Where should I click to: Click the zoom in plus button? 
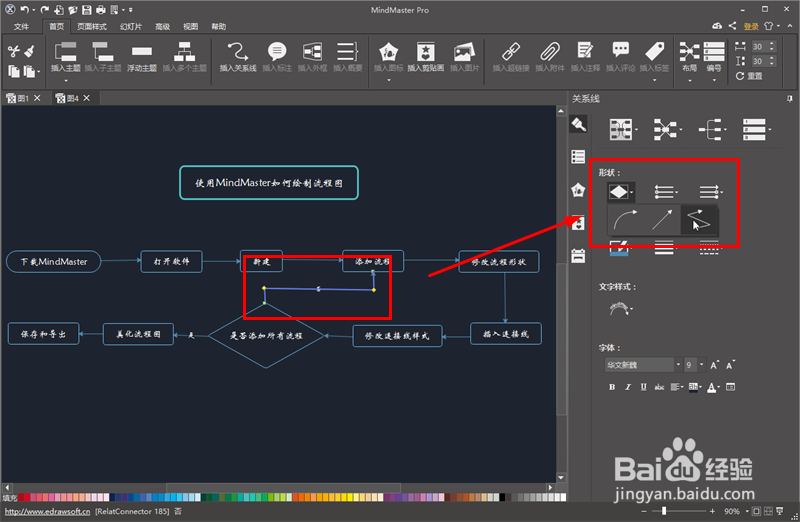point(712,511)
